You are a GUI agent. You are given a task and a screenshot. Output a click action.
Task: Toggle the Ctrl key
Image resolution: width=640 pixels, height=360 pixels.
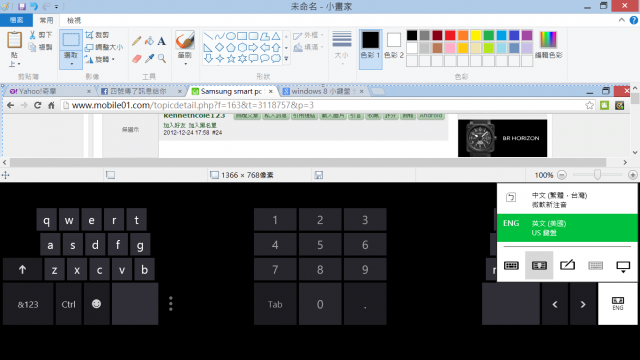[x=69, y=304]
